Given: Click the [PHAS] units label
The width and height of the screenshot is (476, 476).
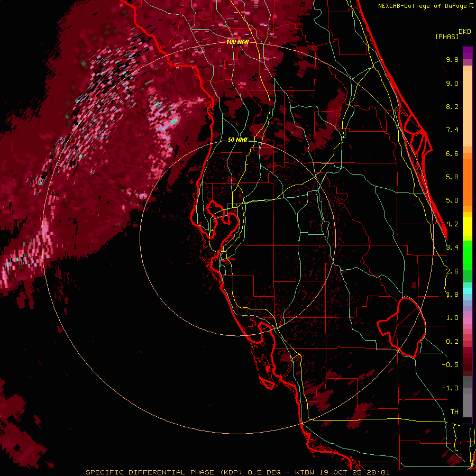Looking at the screenshot, I should pos(447,37).
